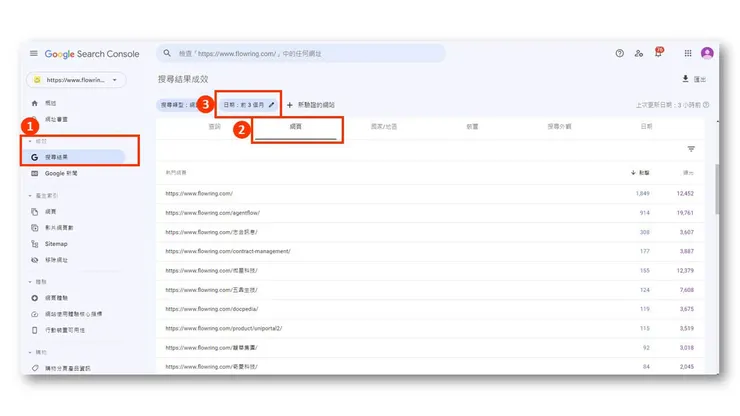740x416 pixels.
Task: Open the property selector dropdown
Action: [76, 80]
